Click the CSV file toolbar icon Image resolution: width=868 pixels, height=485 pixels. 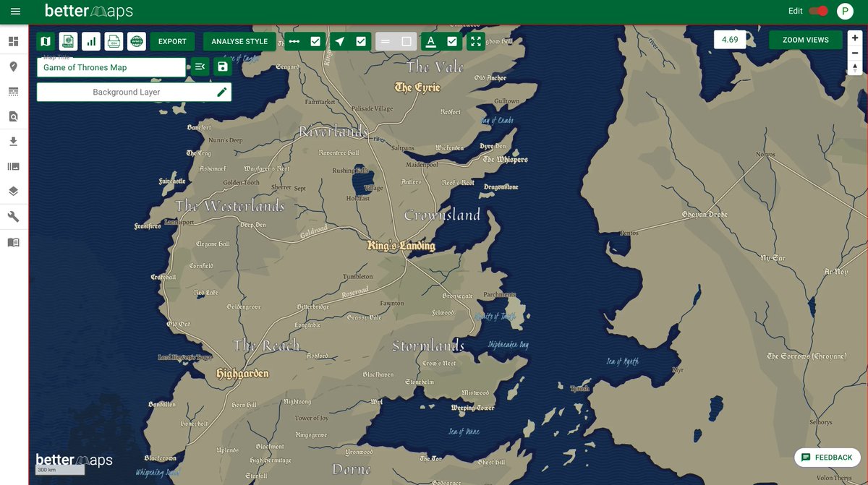114,41
